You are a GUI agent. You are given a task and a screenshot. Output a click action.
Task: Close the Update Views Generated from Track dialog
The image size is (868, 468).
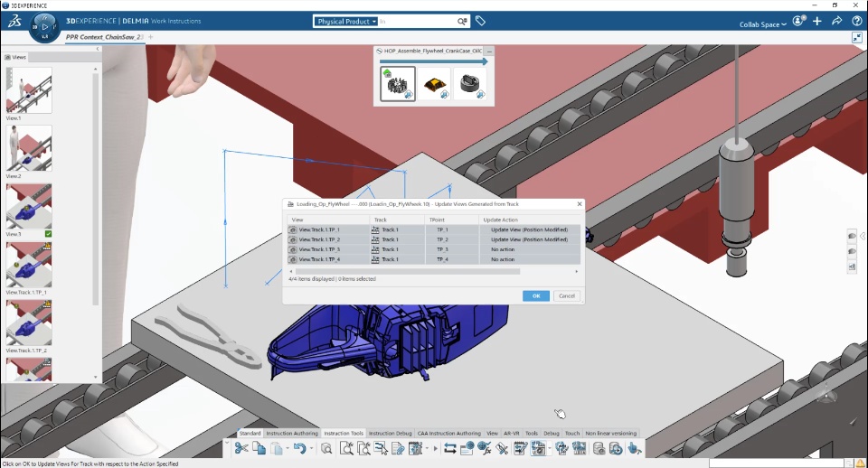(580, 203)
